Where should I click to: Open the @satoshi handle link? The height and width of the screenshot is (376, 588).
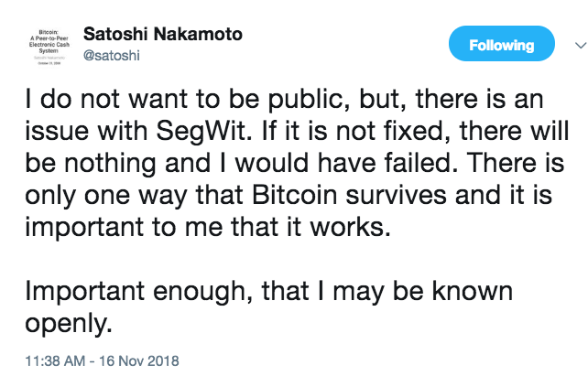tap(113, 55)
